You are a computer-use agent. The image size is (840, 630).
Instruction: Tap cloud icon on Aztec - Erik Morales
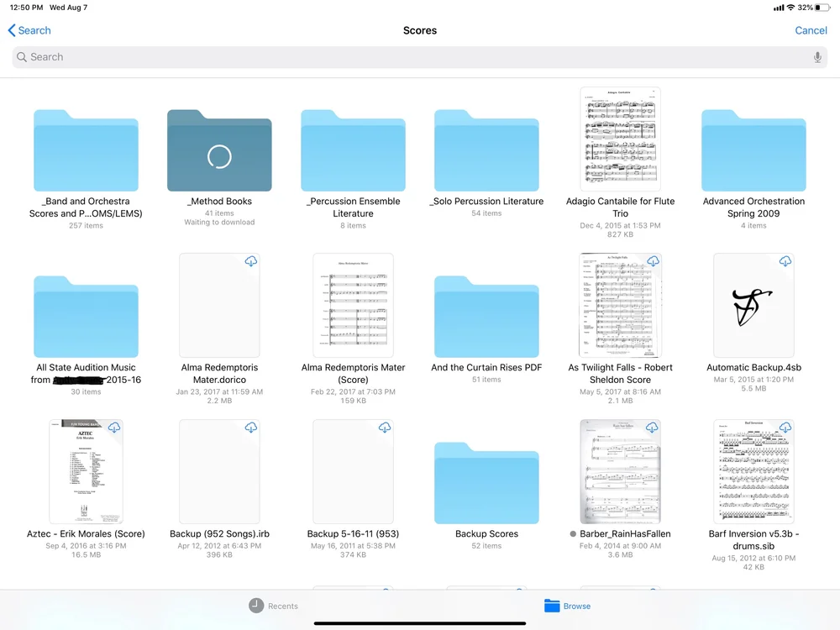[117, 428]
